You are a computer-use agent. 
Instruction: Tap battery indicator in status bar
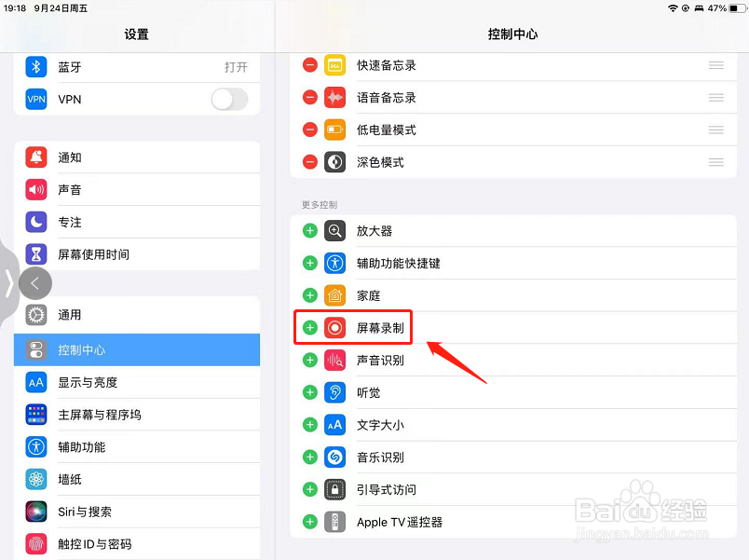737,8
